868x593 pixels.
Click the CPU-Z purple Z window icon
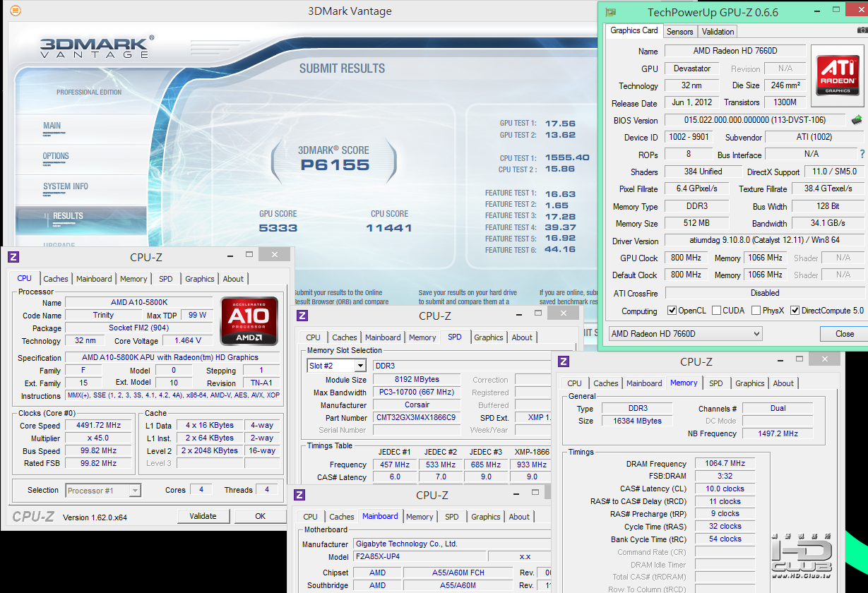(x=13, y=257)
